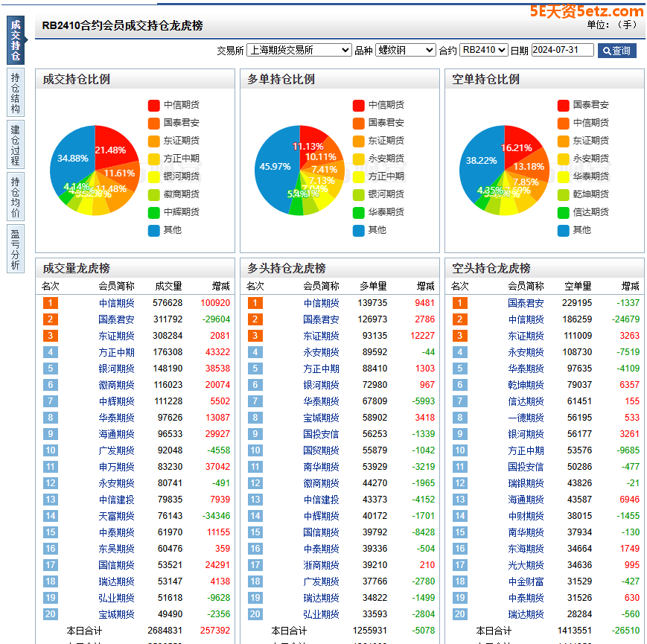Screen dimensions: 647x644
Task: Open 永安期货 link in 多头持仓龙虎榜
Action: pos(322,352)
